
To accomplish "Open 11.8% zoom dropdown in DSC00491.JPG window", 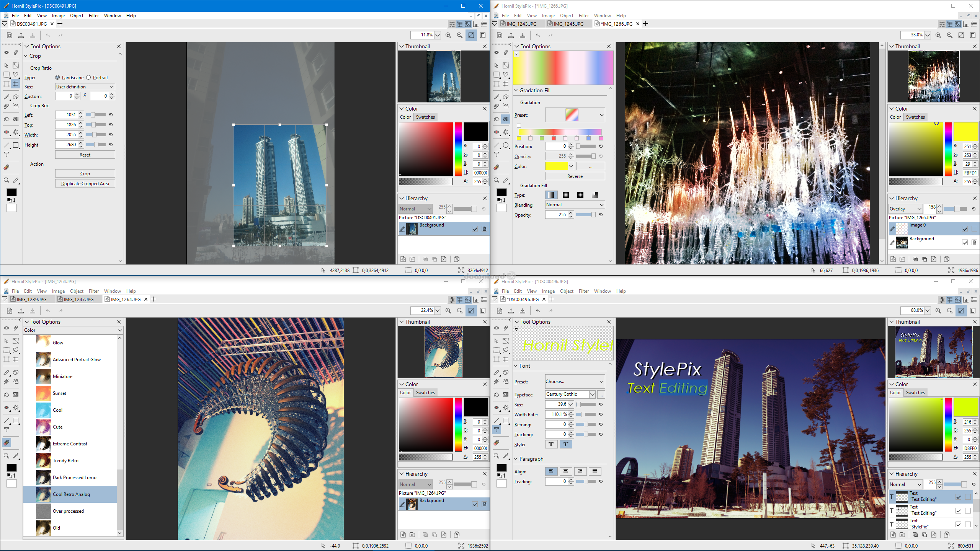I will [x=438, y=35].
